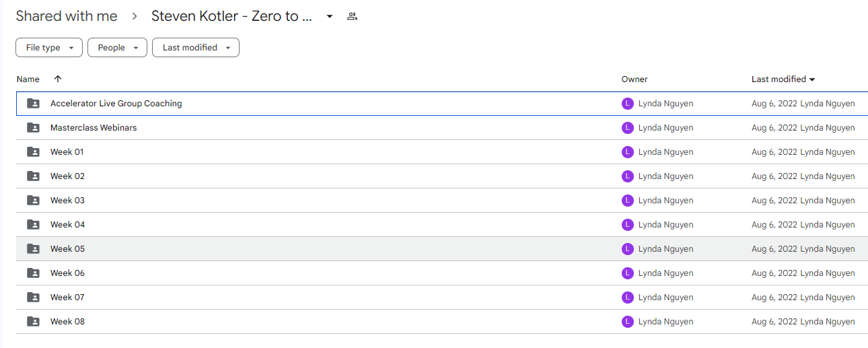
Task: Click the sort direction arrow beside Name
Action: click(x=58, y=79)
